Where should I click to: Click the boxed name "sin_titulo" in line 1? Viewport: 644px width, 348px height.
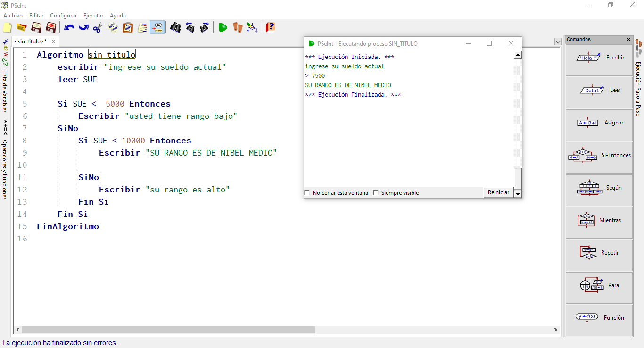(x=112, y=55)
